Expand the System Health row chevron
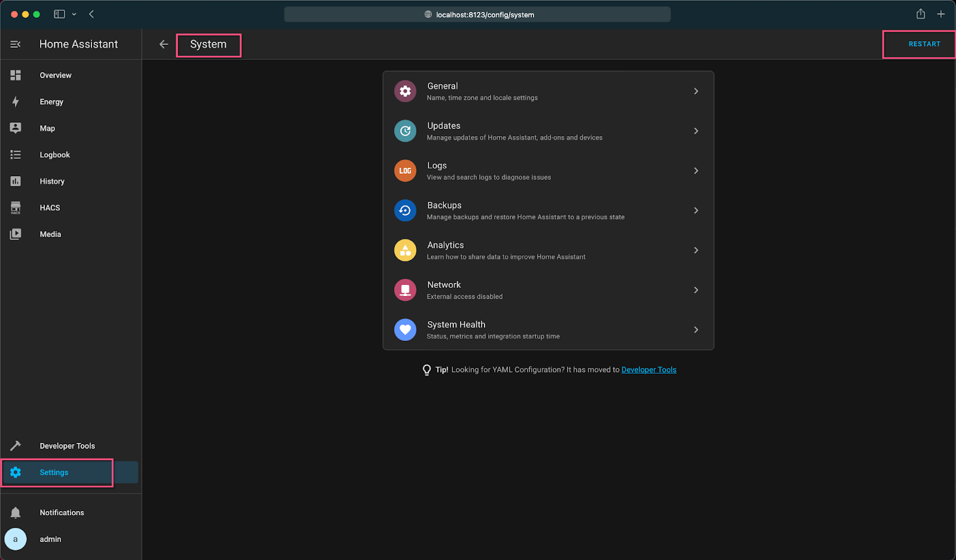 (696, 330)
